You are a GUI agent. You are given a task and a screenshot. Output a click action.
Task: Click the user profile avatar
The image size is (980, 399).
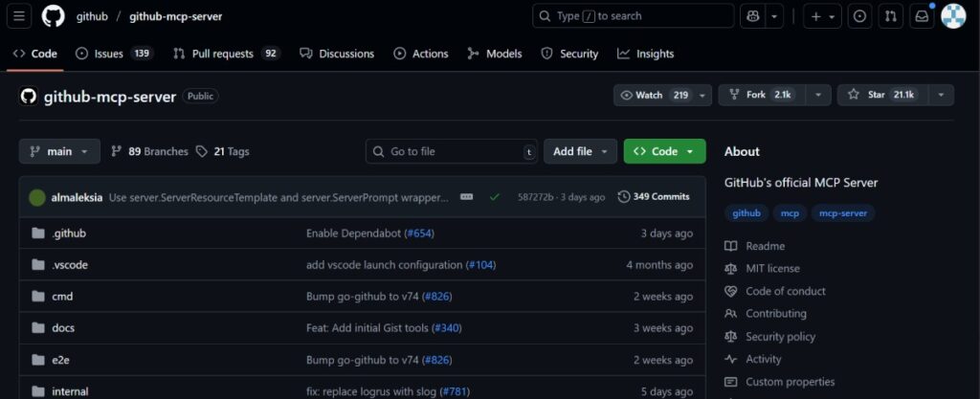pos(952,16)
